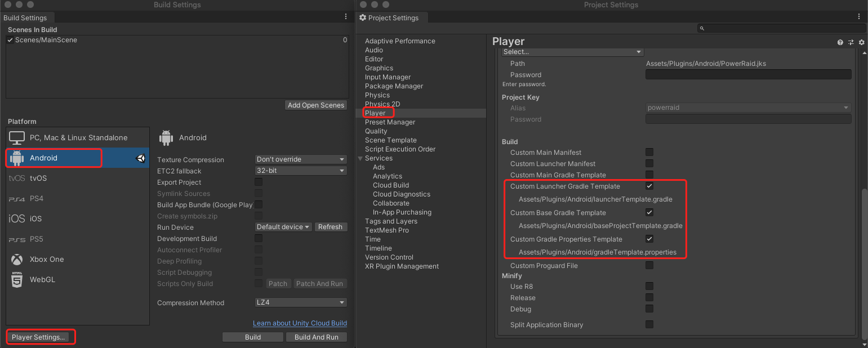Viewport: 868px width, 348px height.
Task: Enable Custom Proguard File checkbox
Action: point(649,265)
